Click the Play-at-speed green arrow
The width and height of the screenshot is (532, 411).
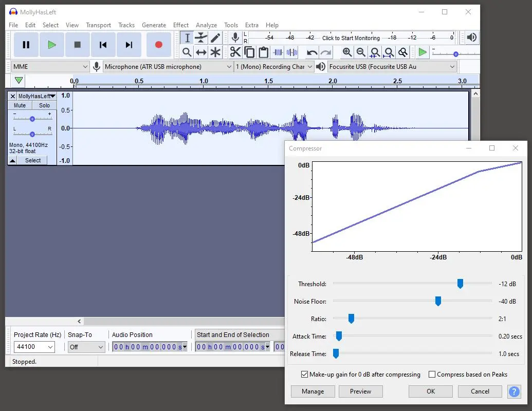[x=423, y=52]
